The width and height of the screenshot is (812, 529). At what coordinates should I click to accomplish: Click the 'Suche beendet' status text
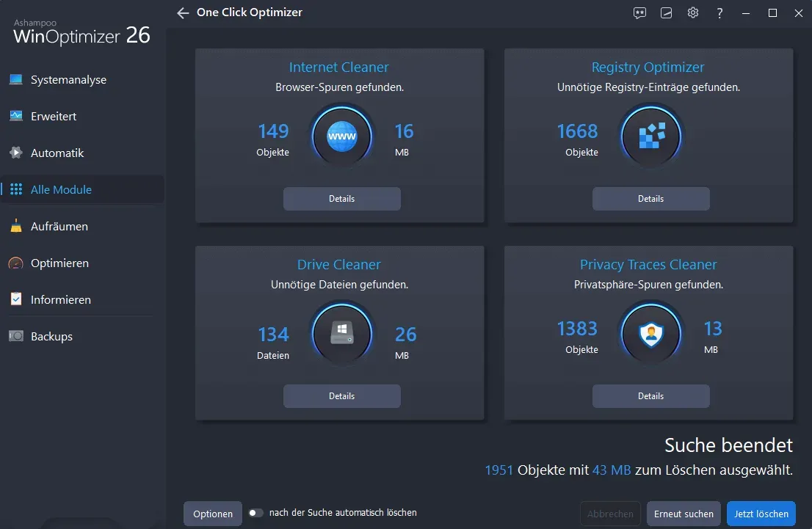728,445
